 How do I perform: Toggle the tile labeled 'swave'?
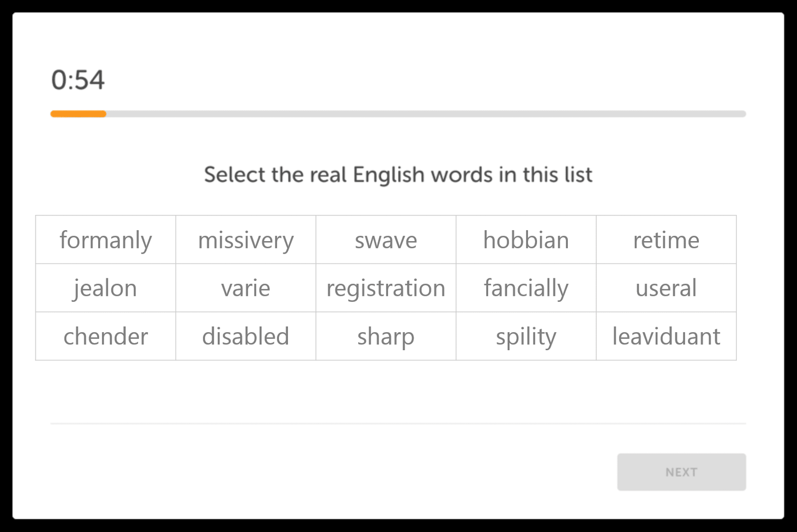click(386, 240)
